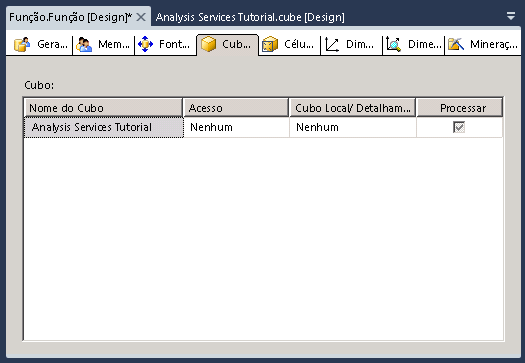The height and width of the screenshot is (363, 525).
Task: Select the Analysis Services Tutorial cube row
Action: tap(104, 127)
